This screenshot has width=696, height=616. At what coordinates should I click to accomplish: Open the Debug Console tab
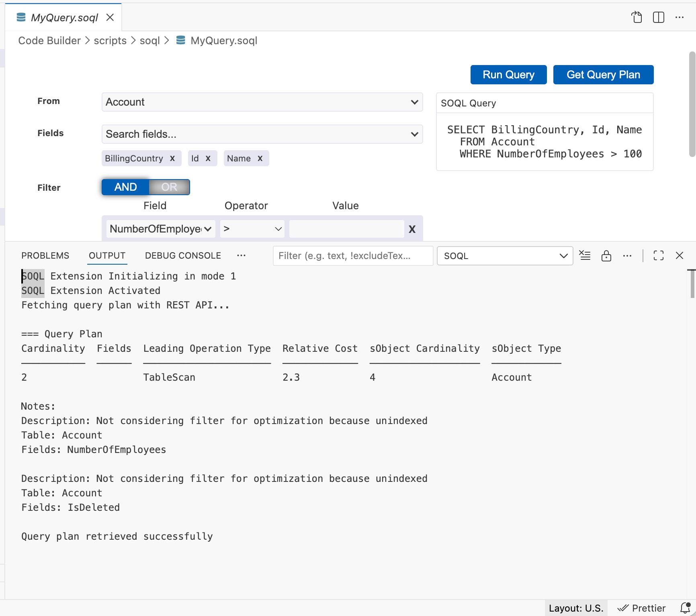182,255
